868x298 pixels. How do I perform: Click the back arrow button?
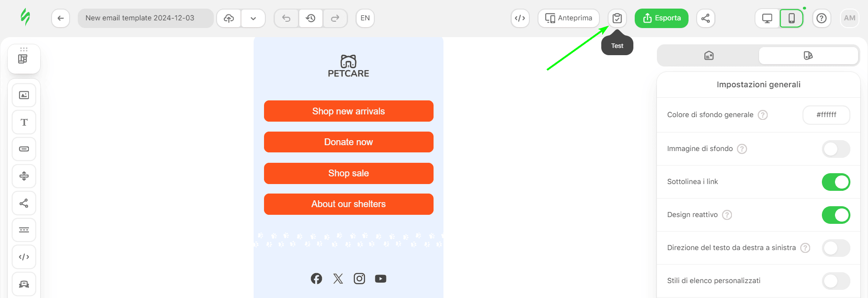pyautogui.click(x=61, y=19)
